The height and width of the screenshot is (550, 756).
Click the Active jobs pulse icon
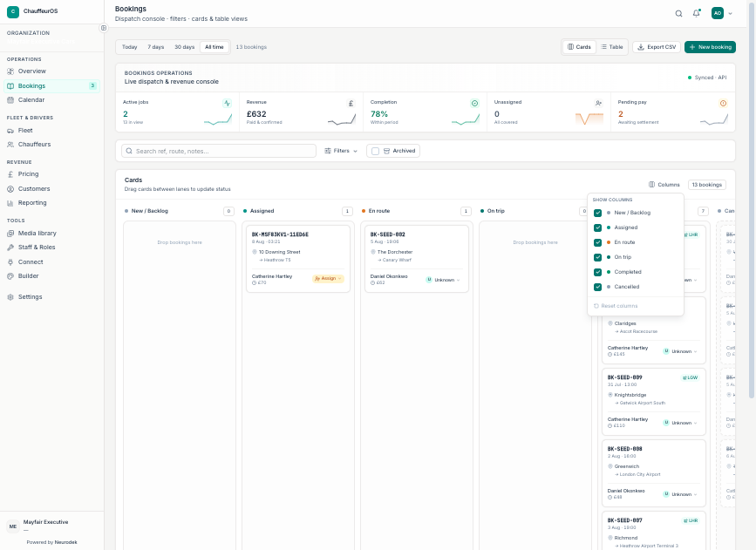227,103
